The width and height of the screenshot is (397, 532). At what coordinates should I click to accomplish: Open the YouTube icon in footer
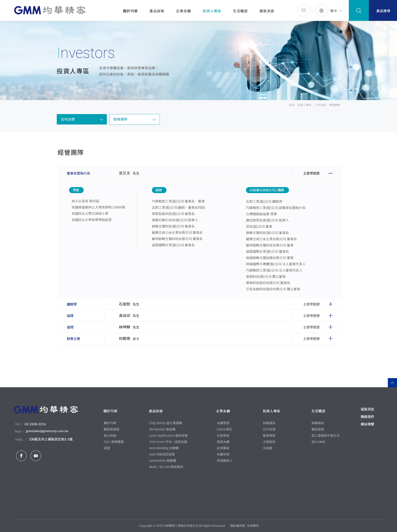coord(36,456)
